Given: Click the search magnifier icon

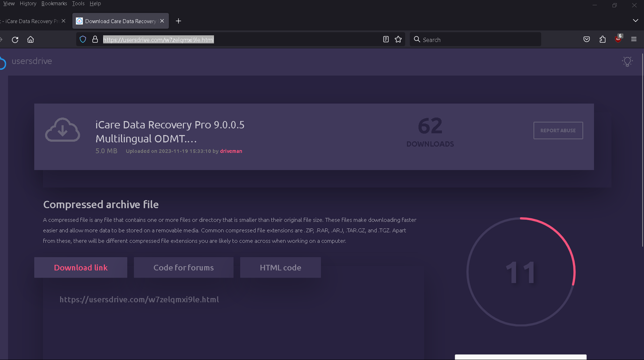Looking at the screenshot, I should click(x=417, y=39).
